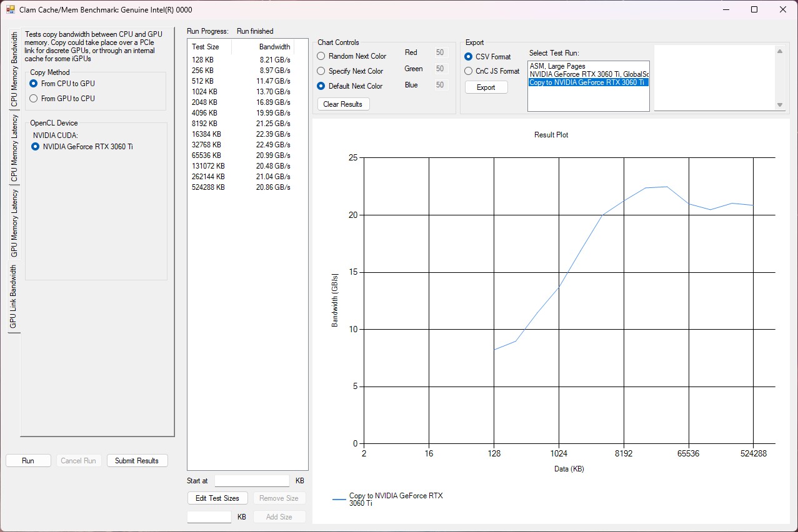Click Edit Test Sizes button

pyautogui.click(x=217, y=498)
